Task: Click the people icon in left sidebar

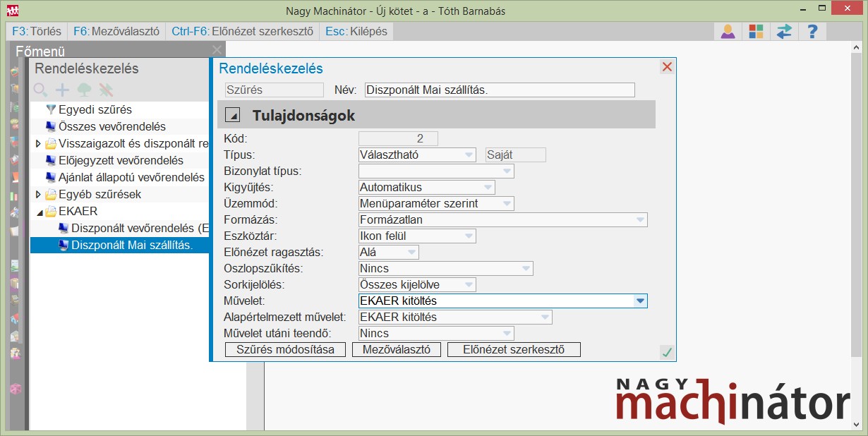Action: coord(15,355)
